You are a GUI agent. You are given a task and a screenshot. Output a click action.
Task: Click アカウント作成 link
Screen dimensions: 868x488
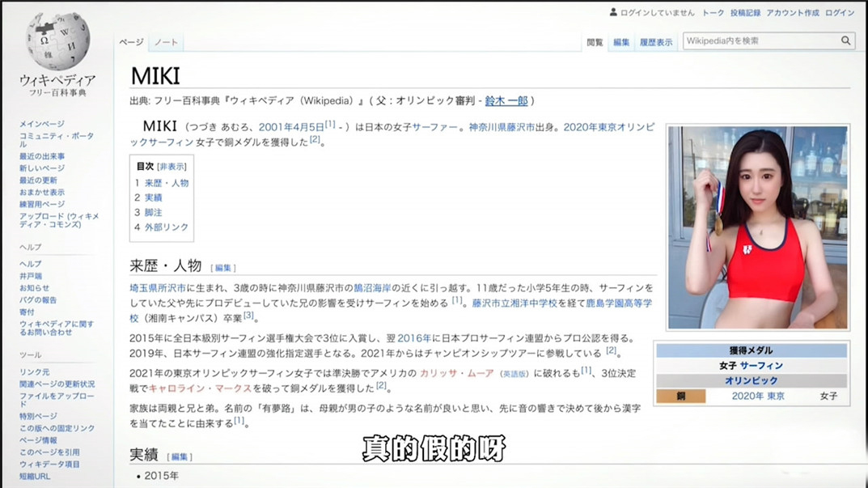[793, 13]
